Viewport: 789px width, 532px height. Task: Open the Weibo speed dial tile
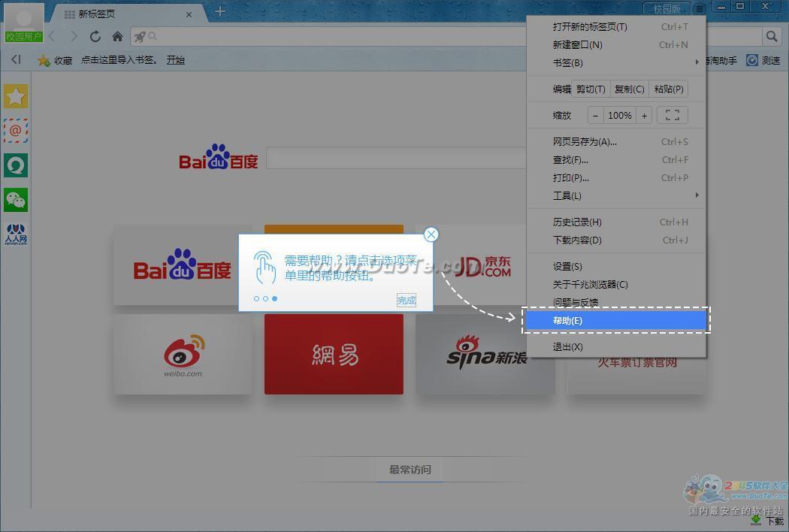coord(183,355)
